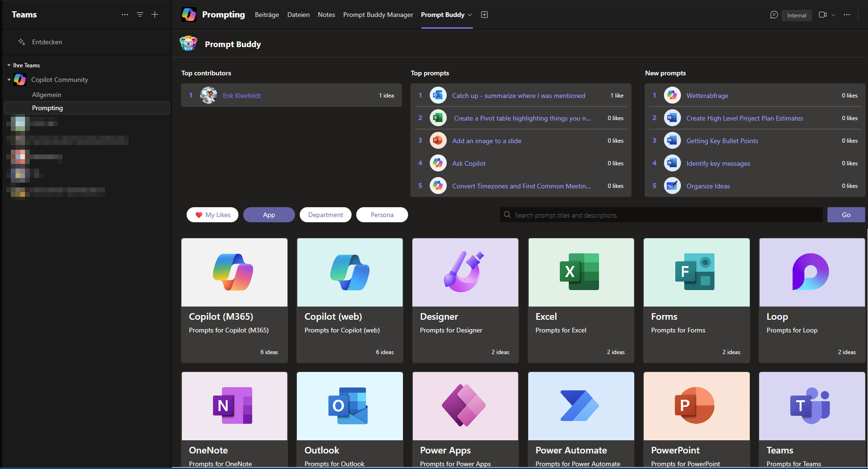Collapse the Copilot Community team
Viewport: 868px width, 469px height.
[9, 80]
